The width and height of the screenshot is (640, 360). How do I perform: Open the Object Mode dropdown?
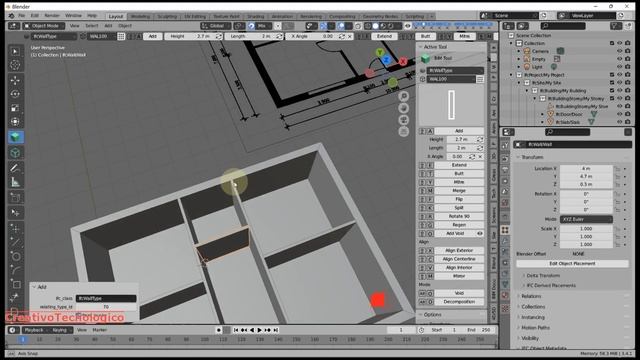[43, 26]
